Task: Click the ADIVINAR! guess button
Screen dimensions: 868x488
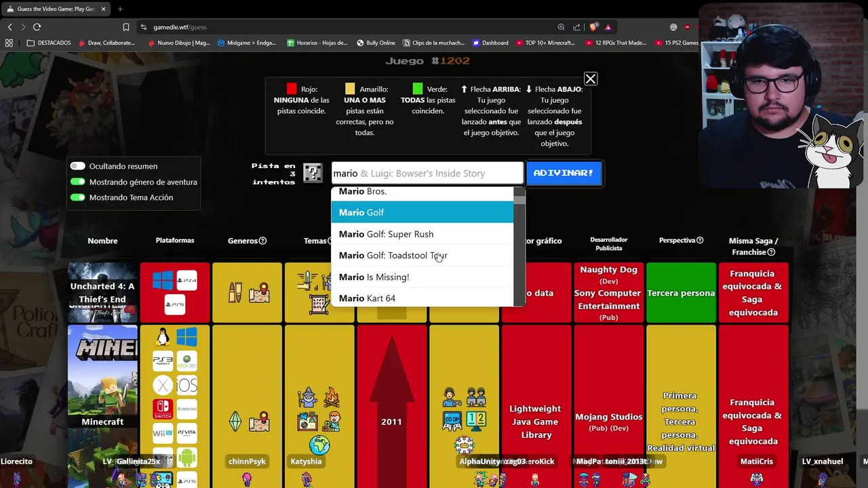Action: click(x=564, y=173)
